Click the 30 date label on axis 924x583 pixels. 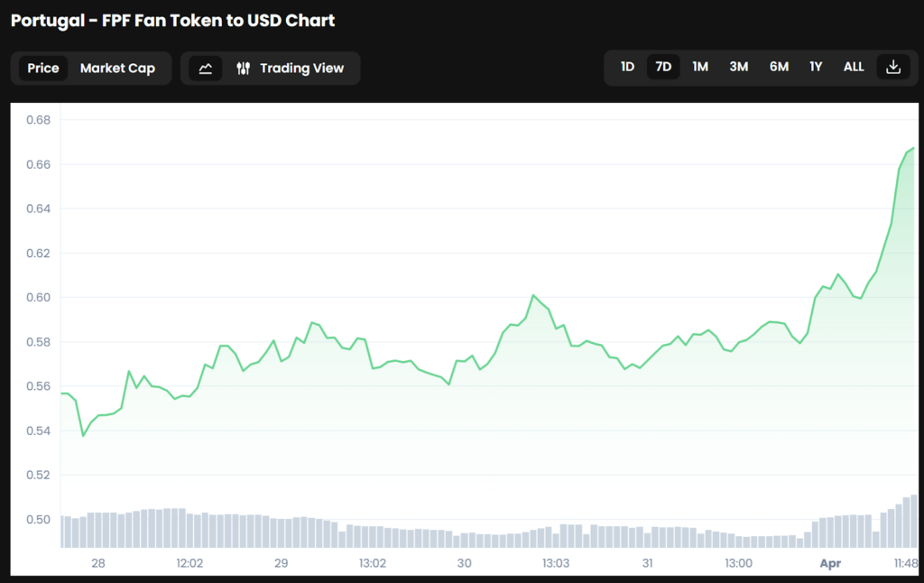[464, 563]
